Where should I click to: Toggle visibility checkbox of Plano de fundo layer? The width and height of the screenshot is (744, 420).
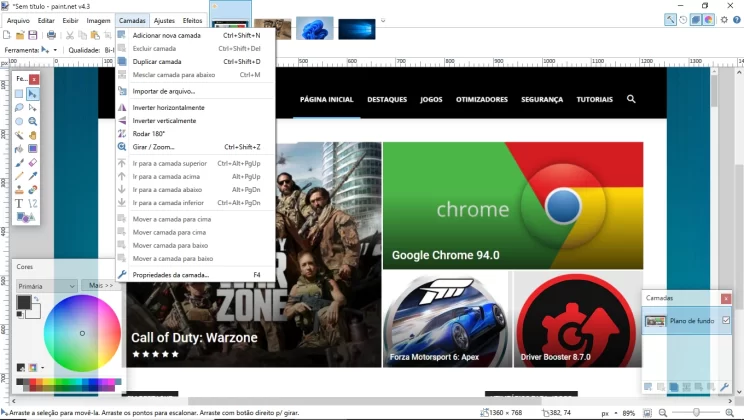[726, 320]
